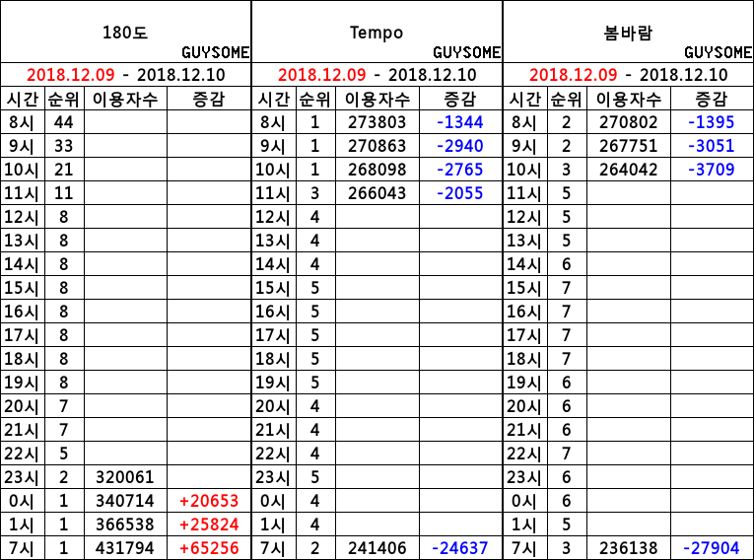Select user count 236138 in 봄바람 table
Image resolution: width=754 pixels, height=560 pixels.
point(628,548)
